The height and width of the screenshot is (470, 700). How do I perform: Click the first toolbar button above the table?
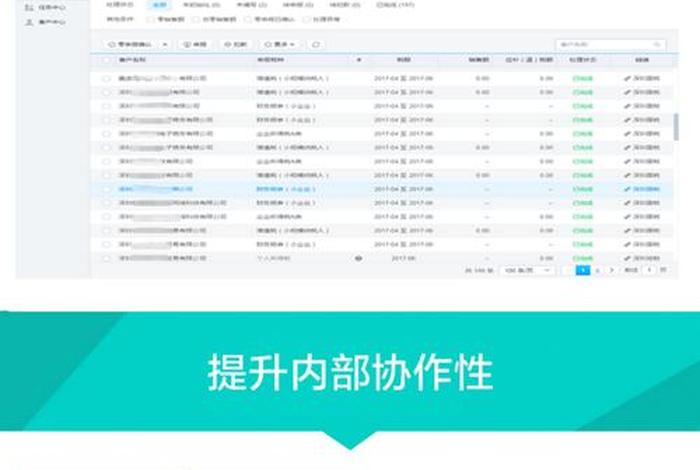[x=130, y=45]
